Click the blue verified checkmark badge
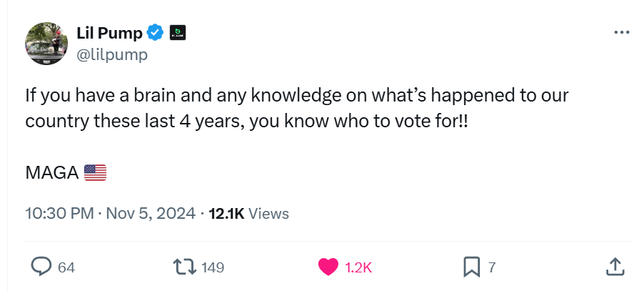 click(156, 33)
